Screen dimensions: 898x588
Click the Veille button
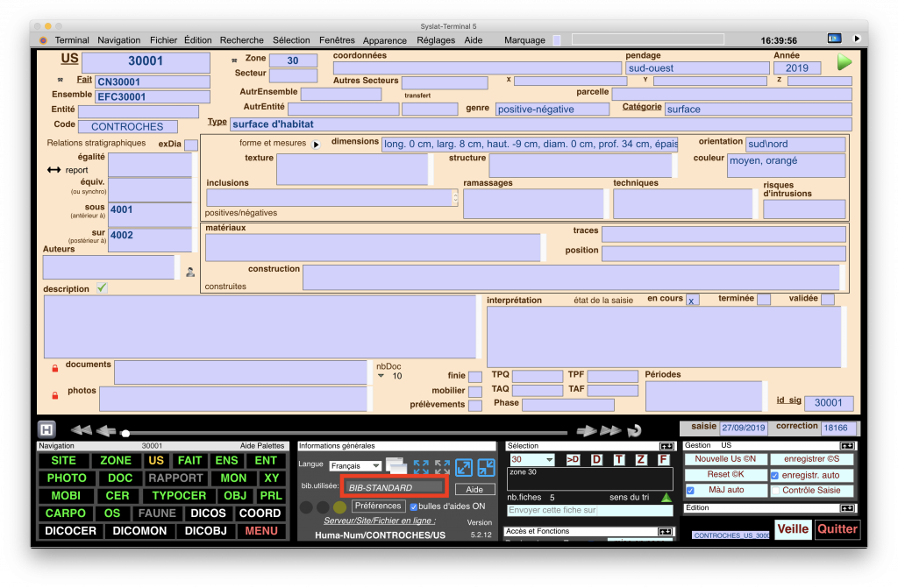point(793,529)
